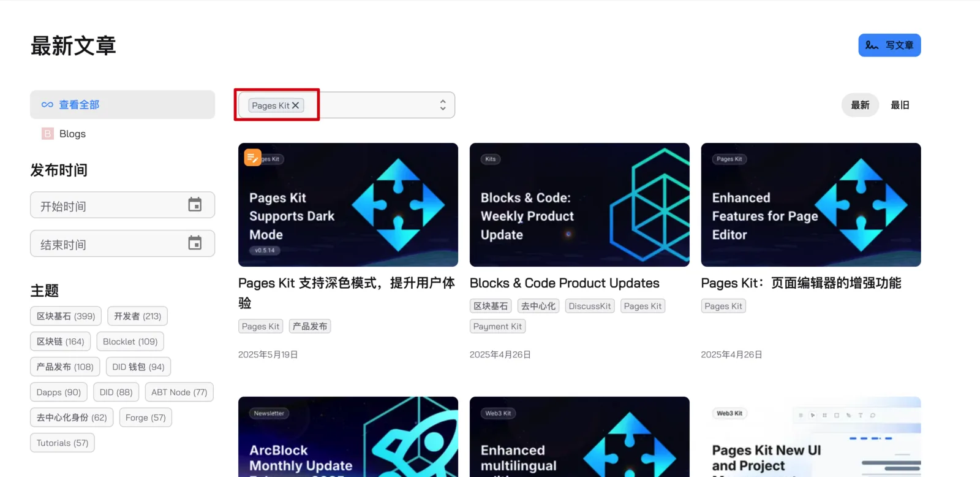Click the 发布时间 heading
980x477 pixels.
(x=59, y=170)
